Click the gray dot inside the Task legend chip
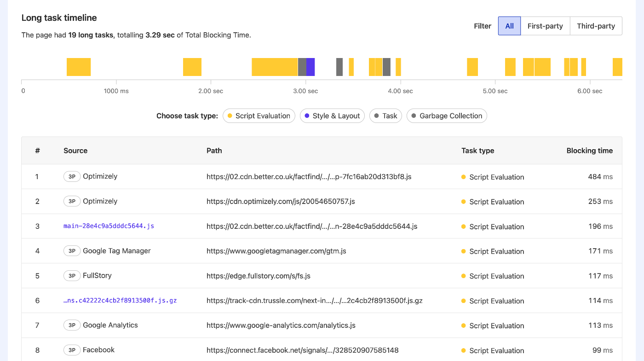 [378, 116]
